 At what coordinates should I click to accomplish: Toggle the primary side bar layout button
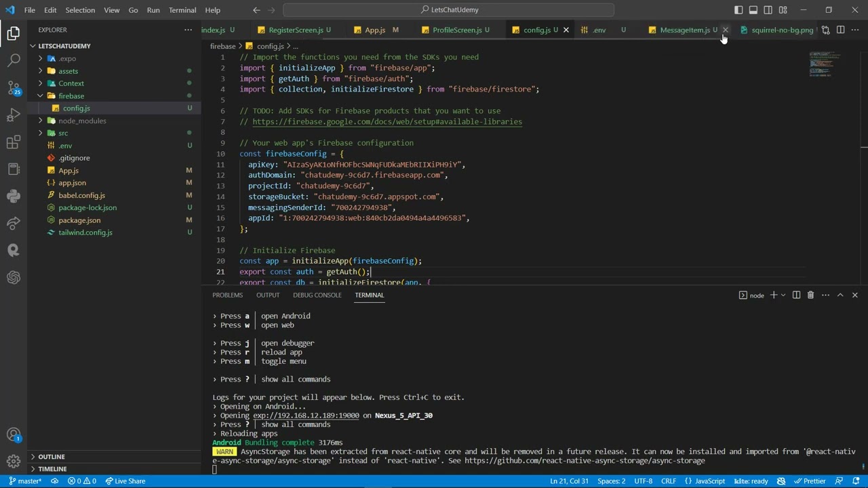coord(738,10)
